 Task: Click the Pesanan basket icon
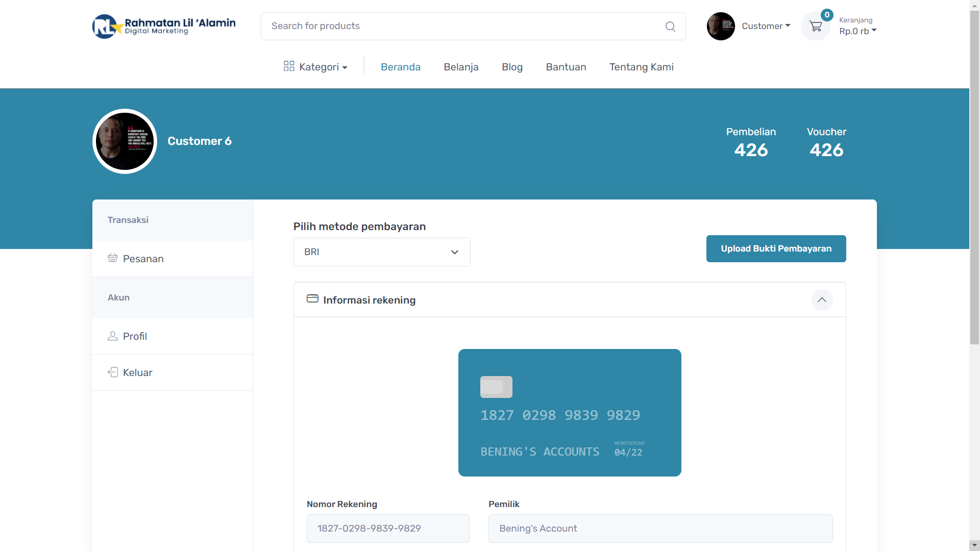pos(113,258)
